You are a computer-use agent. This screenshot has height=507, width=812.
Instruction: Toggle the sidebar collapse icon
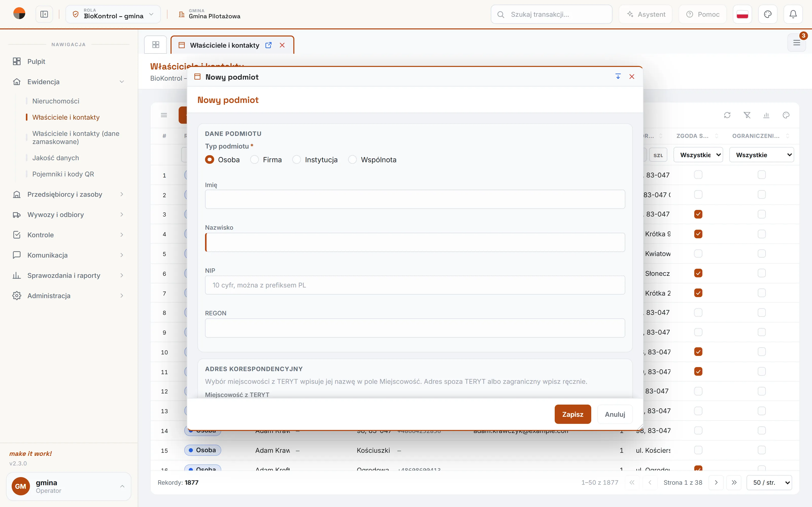(44, 14)
